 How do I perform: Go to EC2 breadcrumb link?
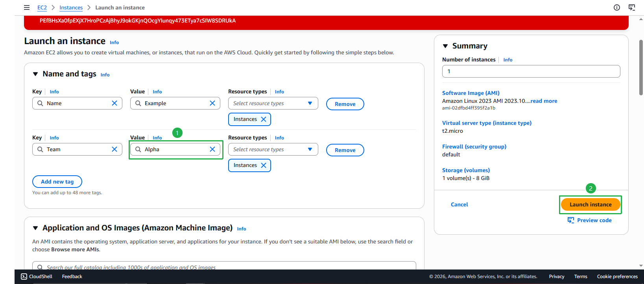[x=42, y=7]
